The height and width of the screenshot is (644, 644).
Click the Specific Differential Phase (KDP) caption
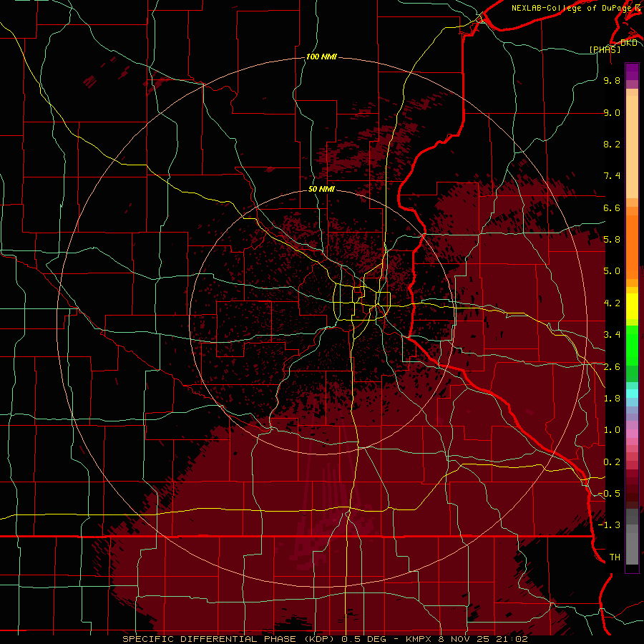point(325,639)
